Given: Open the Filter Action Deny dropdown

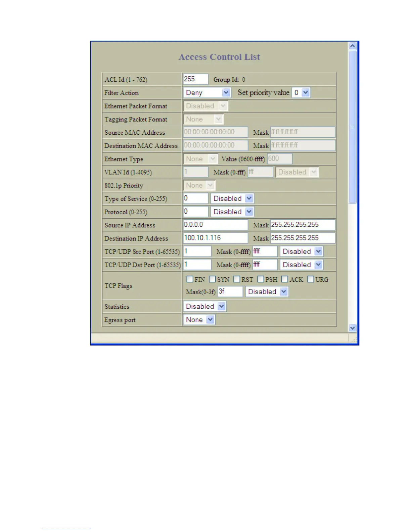Looking at the screenshot, I should tap(207, 93).
